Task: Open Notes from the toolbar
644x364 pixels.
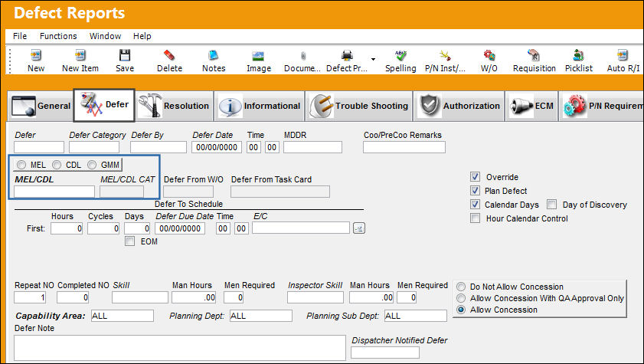Action: (x=214, y=55)
